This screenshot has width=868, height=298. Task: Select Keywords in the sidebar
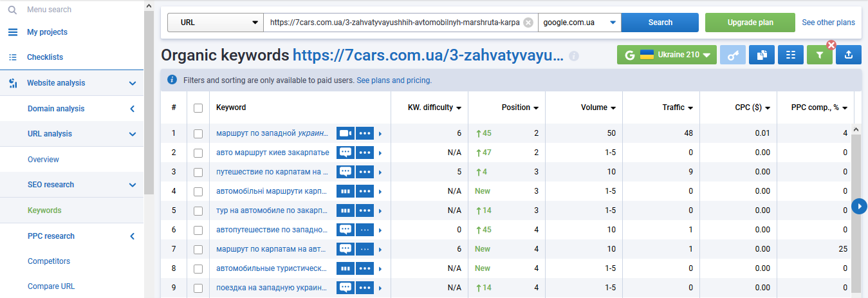coord(44,210)
